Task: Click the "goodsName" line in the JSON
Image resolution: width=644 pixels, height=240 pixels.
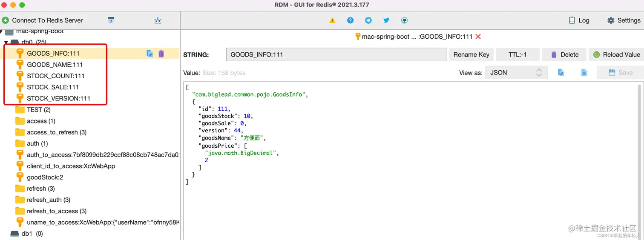Action: click(232, 138)
